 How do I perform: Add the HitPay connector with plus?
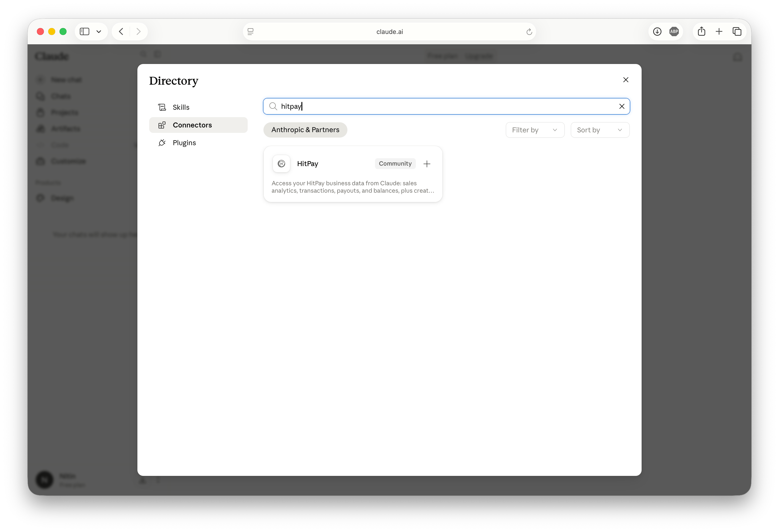coord(427,164)
